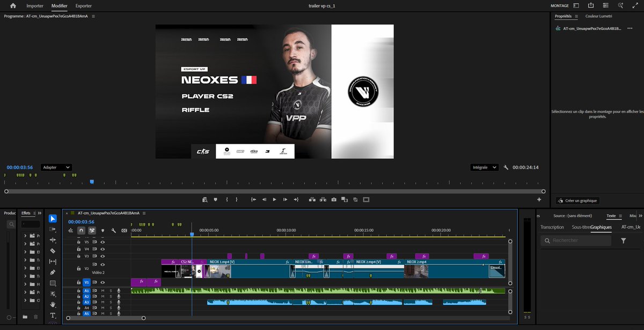Select the Ripple Edit tool
This screenshot has height=330, width=644.
click(x=53, y=240)
